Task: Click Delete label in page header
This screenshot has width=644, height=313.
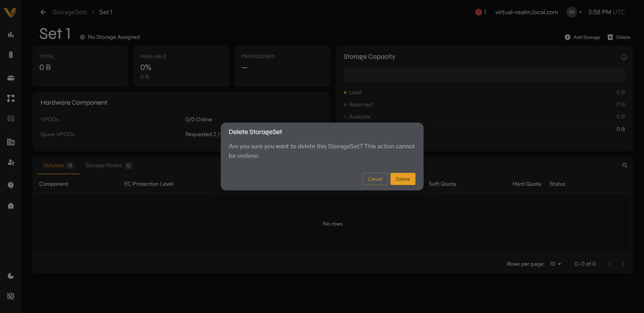Action: [623, 37]
